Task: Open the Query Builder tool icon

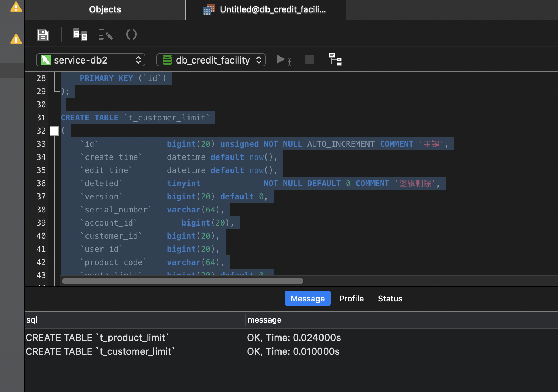Action: pos(80,35)
